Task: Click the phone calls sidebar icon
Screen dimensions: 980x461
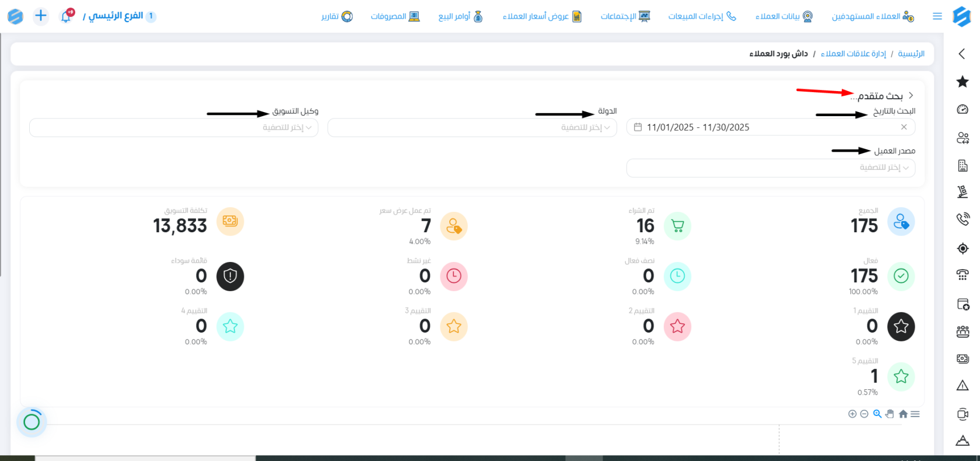Action: click(963, 219)
